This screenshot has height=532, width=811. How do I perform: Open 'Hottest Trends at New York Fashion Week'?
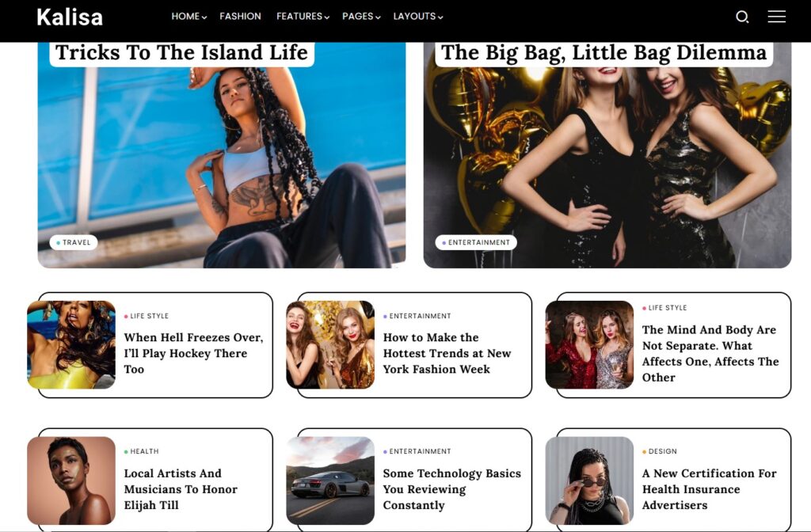click(447, 353)
